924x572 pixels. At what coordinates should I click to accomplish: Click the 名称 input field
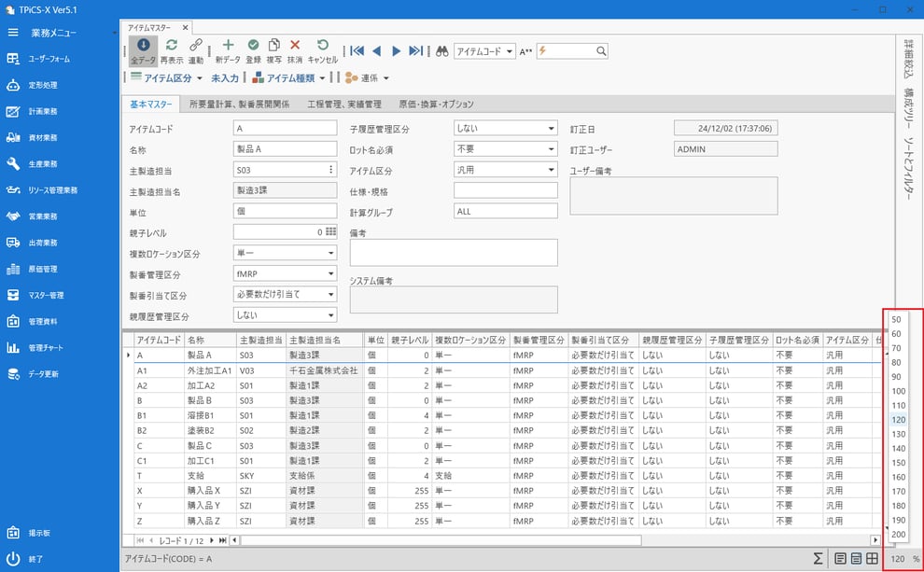click(x=284, y=149)
